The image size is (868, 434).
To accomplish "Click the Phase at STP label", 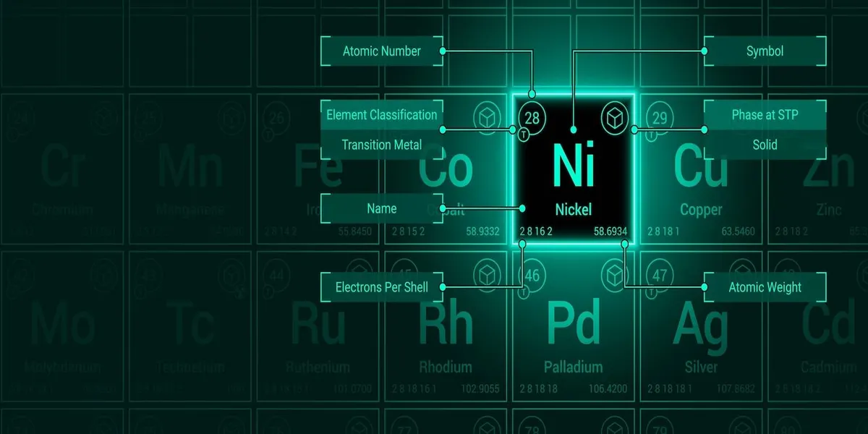I will tap(765, 115).
